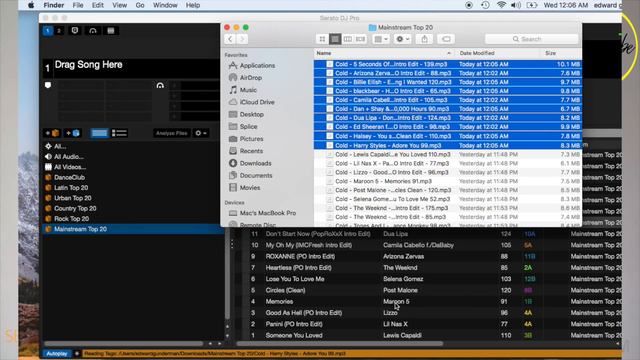Click the headphone icon in Serato's top bar
The height and width of the screenshot is (360, 640).
pyautogui.click(x=93, y=31)
